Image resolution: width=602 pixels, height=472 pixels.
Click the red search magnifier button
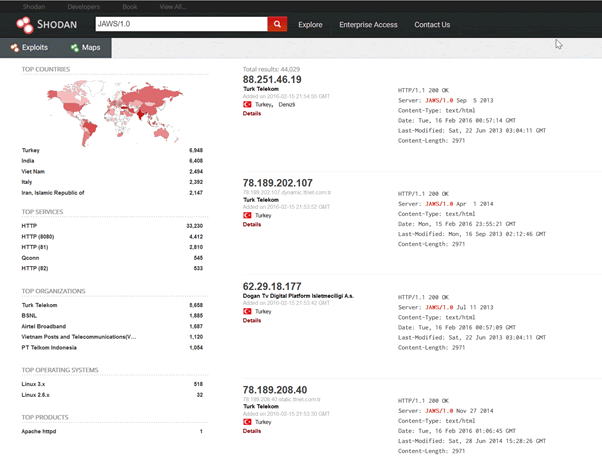point(277,24)
